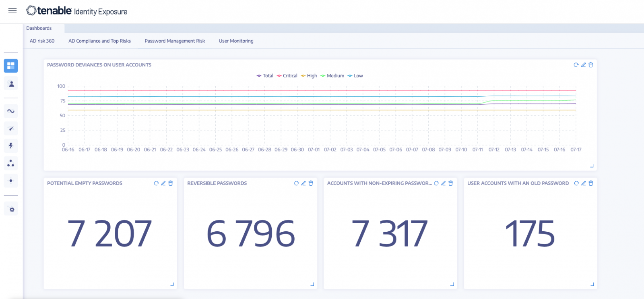Screen dimensions: 644x299
Task: Open the Topology three-dots sidebar icon
Action: point(11,163)
